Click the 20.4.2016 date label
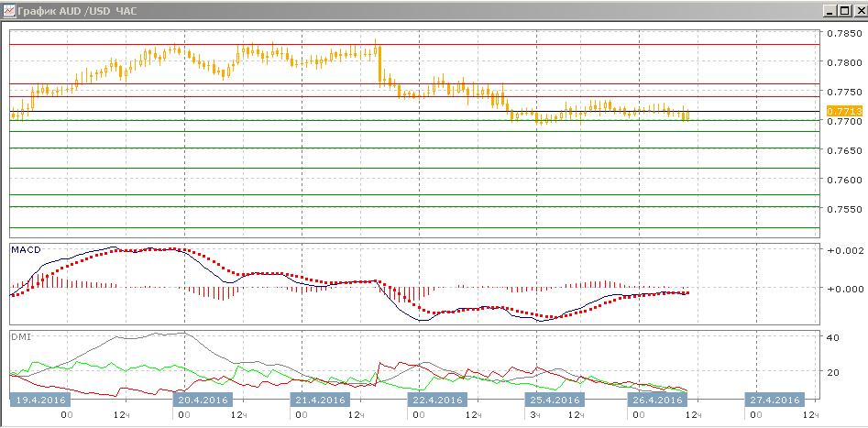 [x=203, y=400]
